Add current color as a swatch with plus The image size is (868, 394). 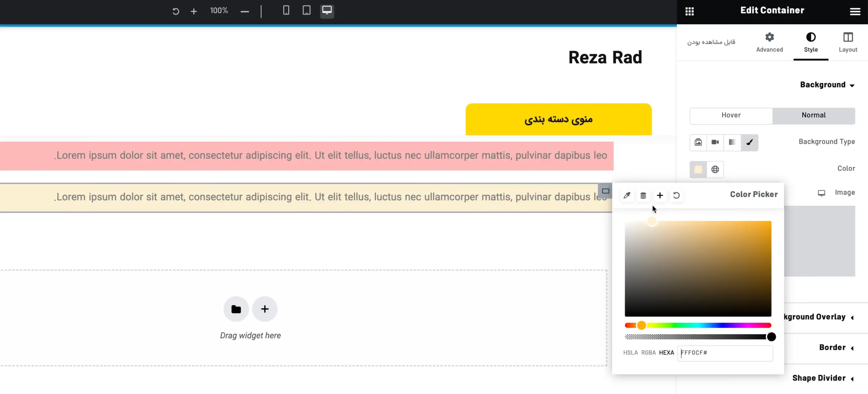point(660,196)
